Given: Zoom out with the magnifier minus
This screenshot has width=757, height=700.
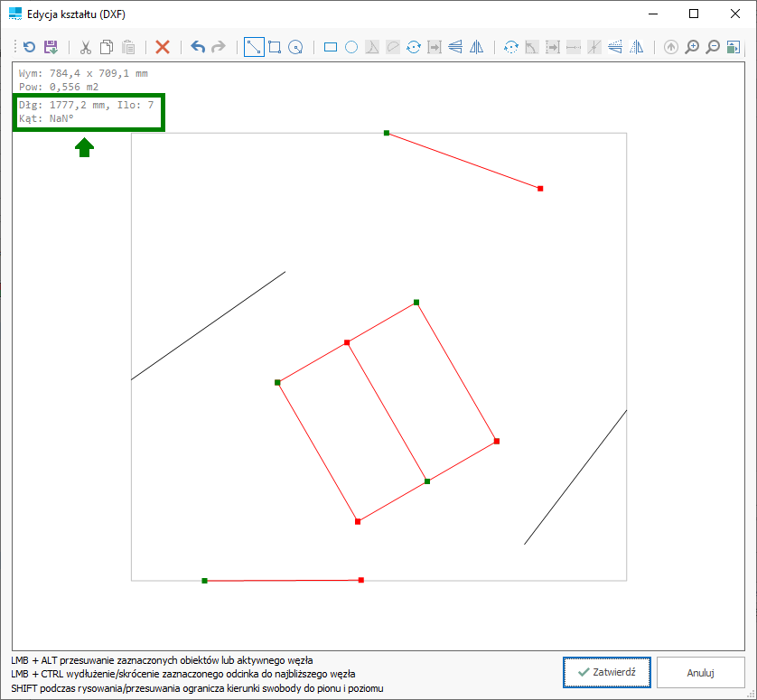Looking at the screenshot, I should pos(713,47).
